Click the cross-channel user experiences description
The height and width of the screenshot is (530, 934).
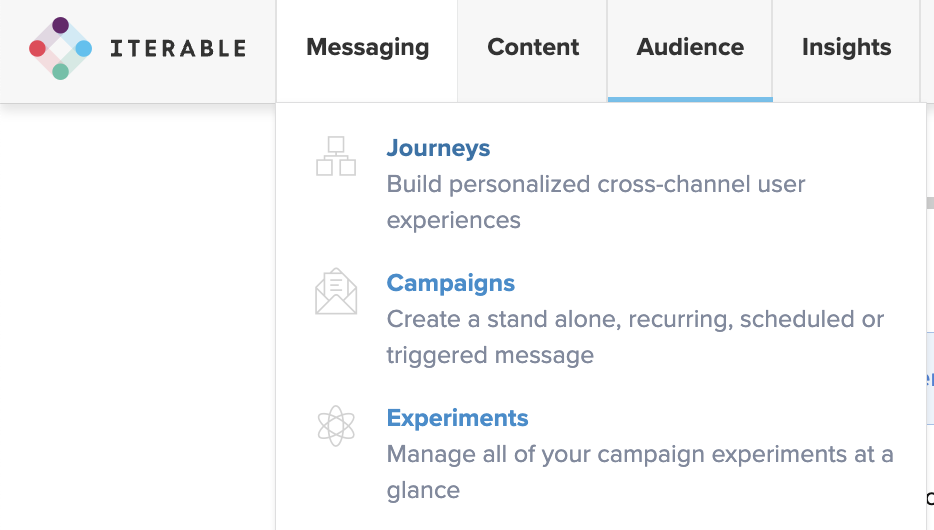[596, 202]
